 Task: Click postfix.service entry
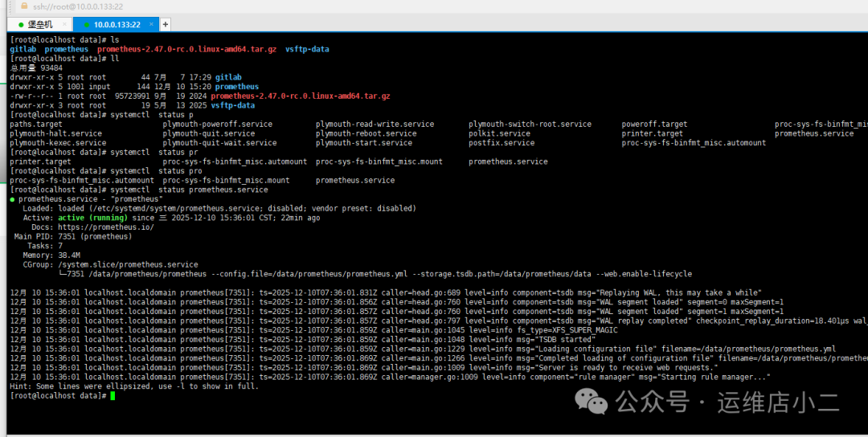[502, 143]
